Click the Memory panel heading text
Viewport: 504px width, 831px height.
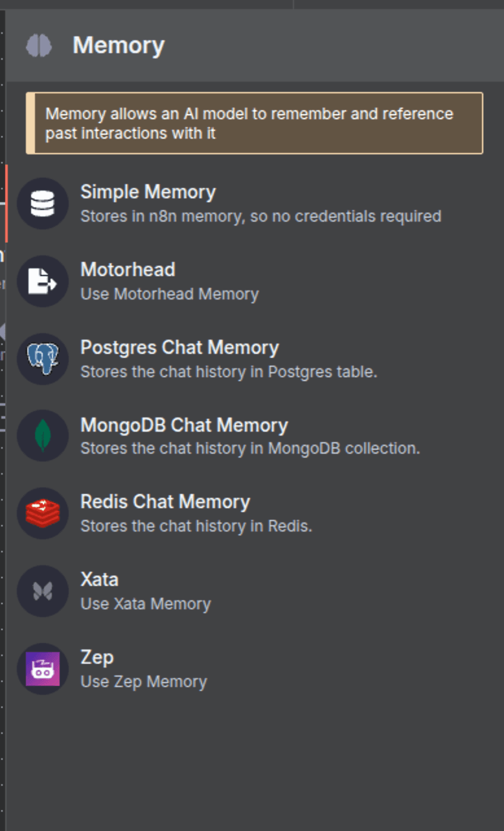(x=119, y=45)
